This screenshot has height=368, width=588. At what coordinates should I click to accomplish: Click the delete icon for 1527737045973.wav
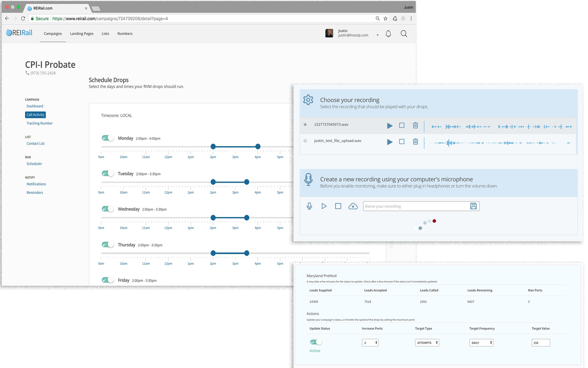(416, 125)
